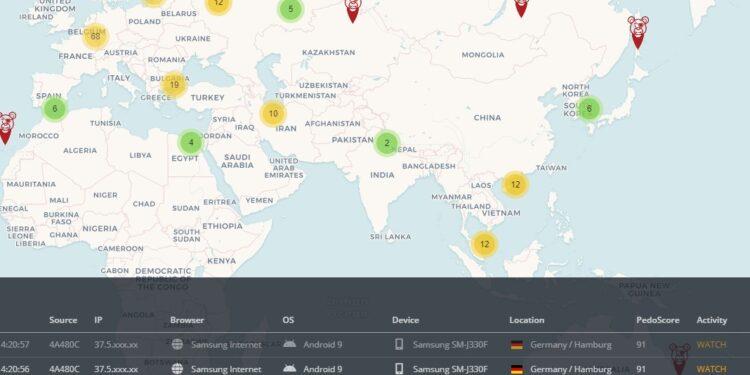Select score 91 in the 4:20:57 row
Viewport: 750px width, 375px height.
pos(640,344)
